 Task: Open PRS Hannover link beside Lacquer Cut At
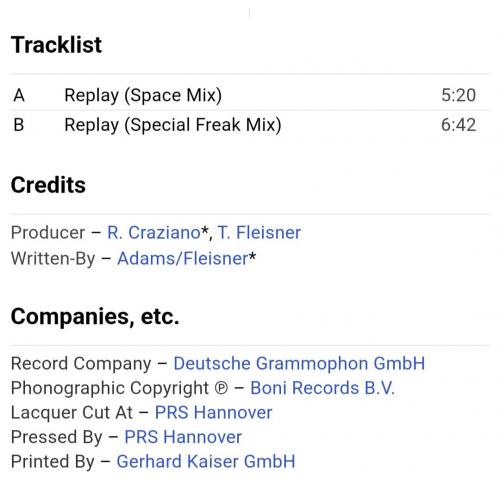click(214, 412)
